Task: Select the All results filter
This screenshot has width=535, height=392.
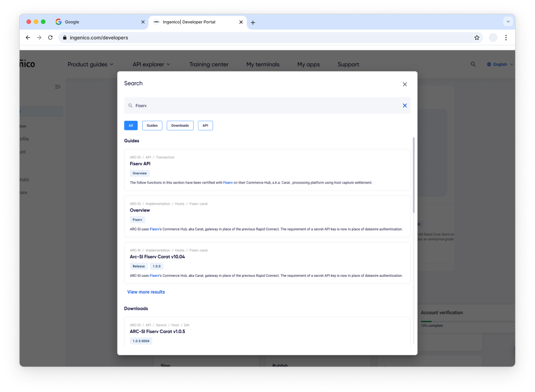Action: point(130,125)
